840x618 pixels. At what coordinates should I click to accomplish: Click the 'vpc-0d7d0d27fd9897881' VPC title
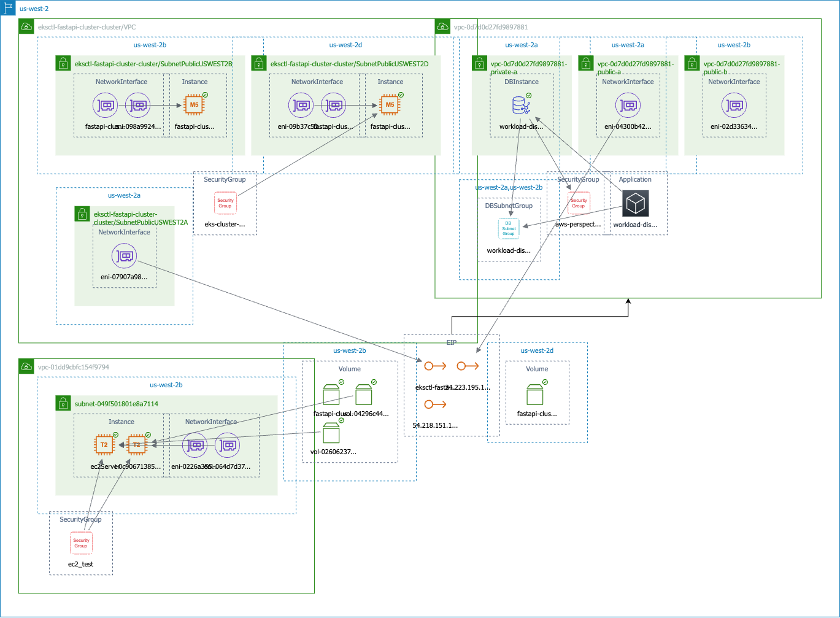[491, 27]
